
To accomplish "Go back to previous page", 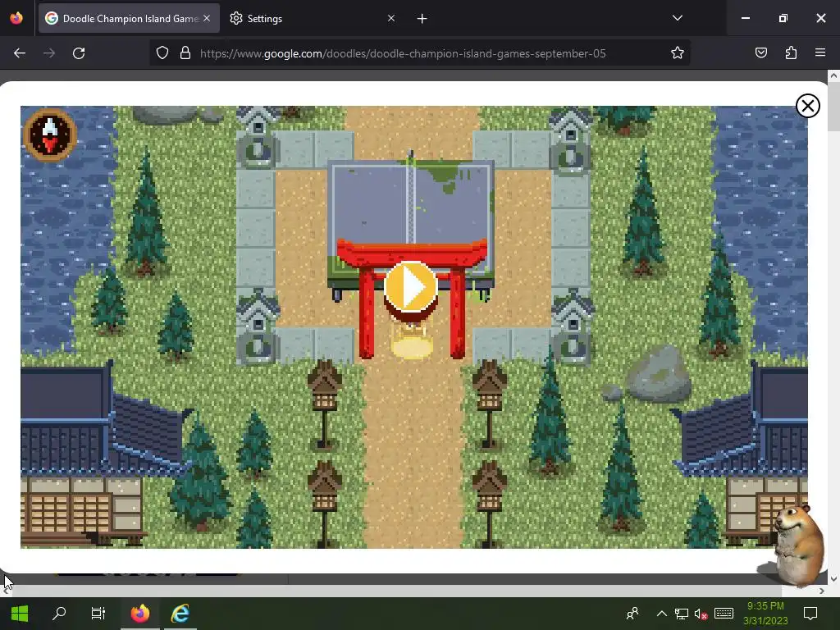I will [x=20, y=53].
